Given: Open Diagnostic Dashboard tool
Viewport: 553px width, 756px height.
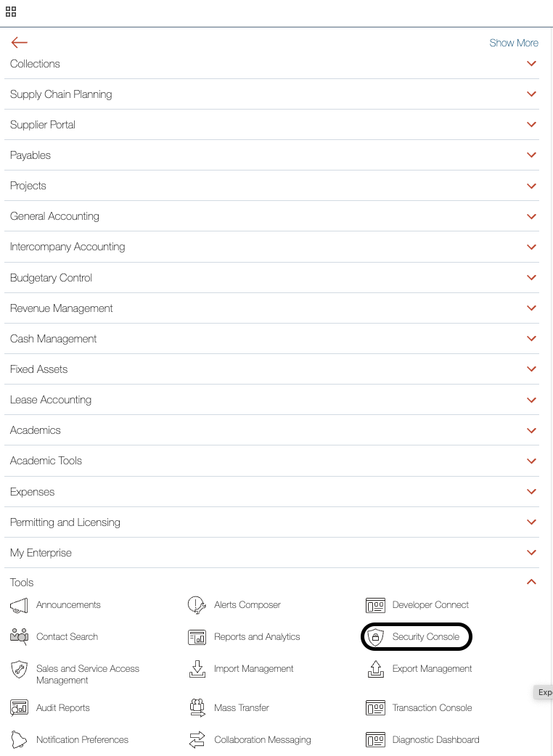Looking at the screenshot, I should (435, 740).
